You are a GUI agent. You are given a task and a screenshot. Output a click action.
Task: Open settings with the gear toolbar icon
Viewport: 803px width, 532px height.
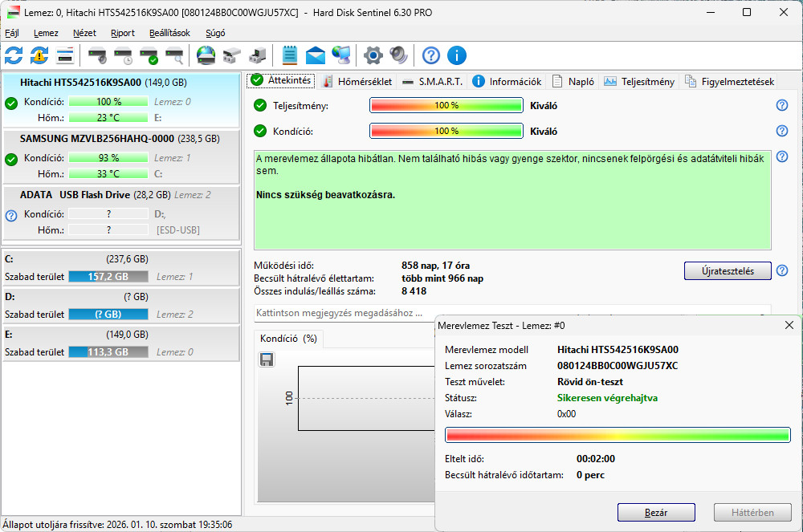point(373,55)
